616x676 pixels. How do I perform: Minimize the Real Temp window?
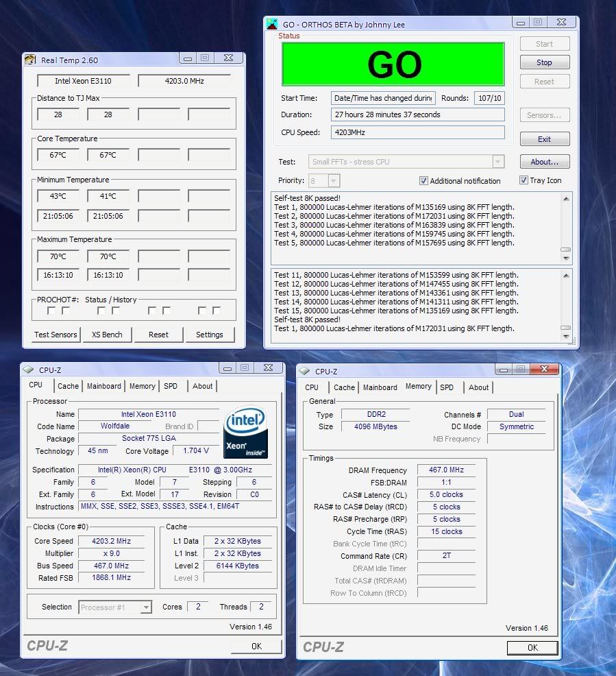(x=187, y=58)
